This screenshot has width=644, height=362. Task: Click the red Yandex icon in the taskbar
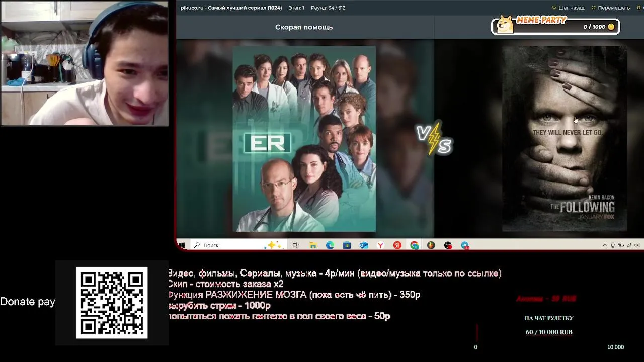point(397,245)
